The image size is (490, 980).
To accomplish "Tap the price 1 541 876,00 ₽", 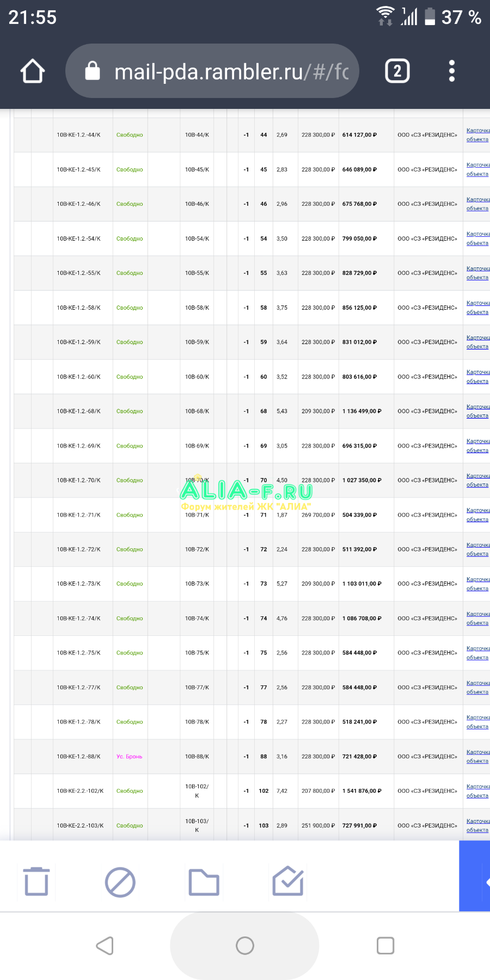I will point(362,791).
